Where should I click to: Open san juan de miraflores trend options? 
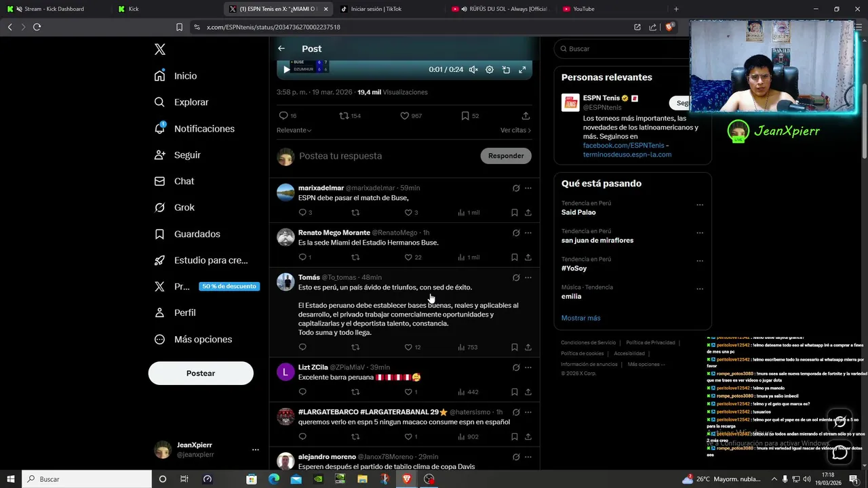click(700, 232)
